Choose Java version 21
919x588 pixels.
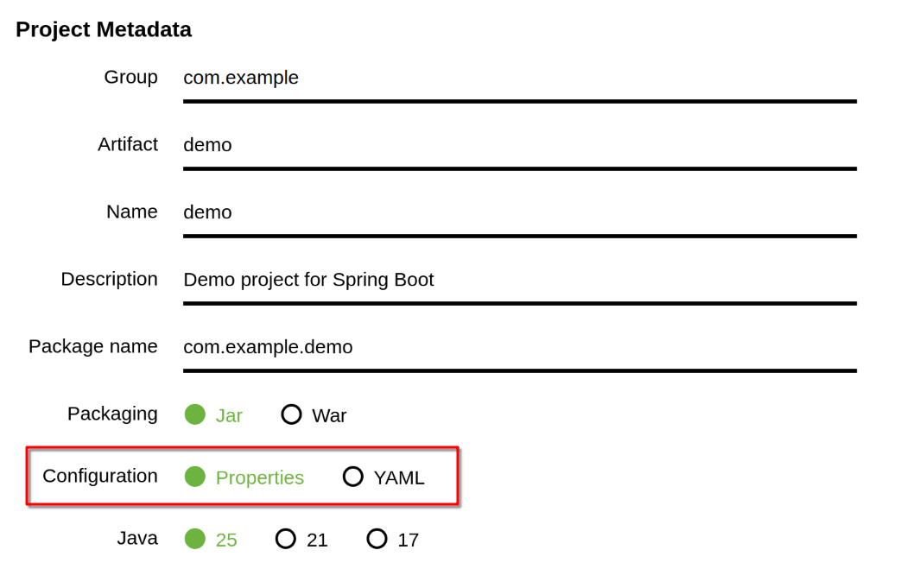[x=286, y=539]
